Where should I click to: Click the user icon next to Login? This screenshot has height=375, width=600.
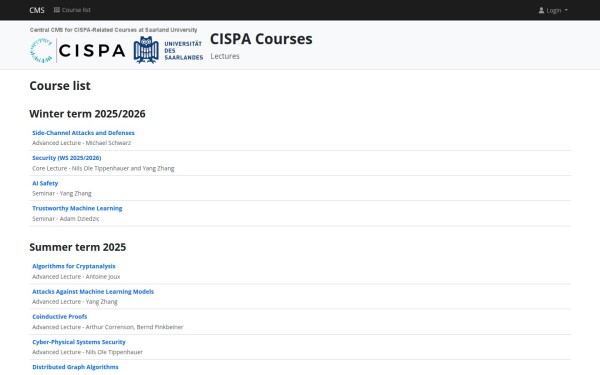pos(541,10)
